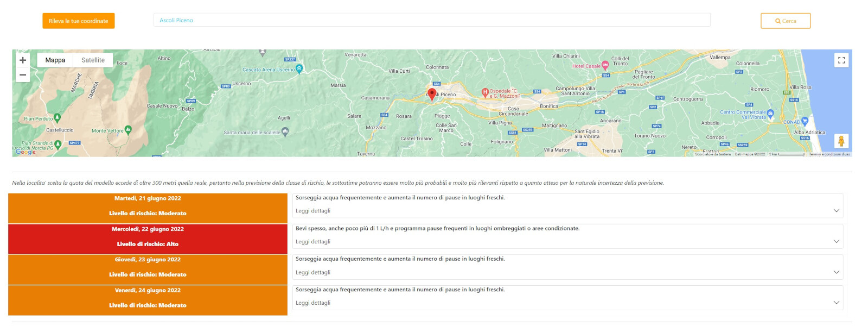Select the Mappa map view
The height and width of the screenshot is (326, 868).
(55, 60)
